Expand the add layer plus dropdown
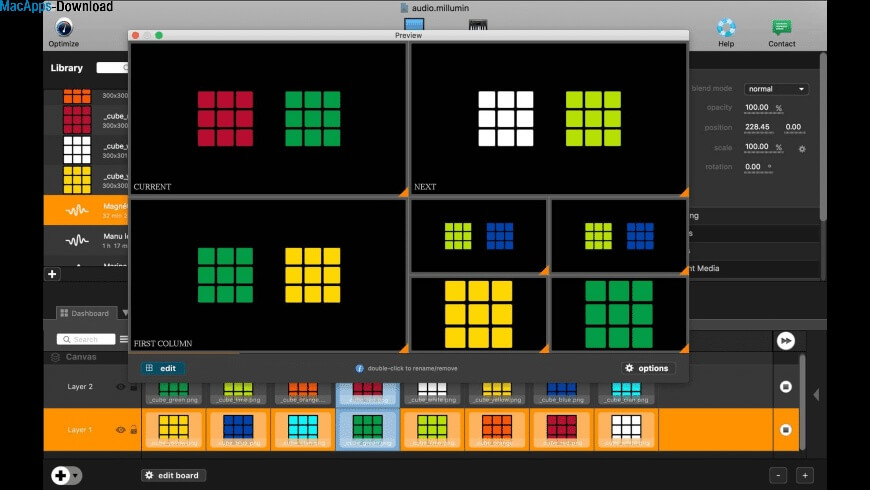The image size is (870, 490). (67, 475)
